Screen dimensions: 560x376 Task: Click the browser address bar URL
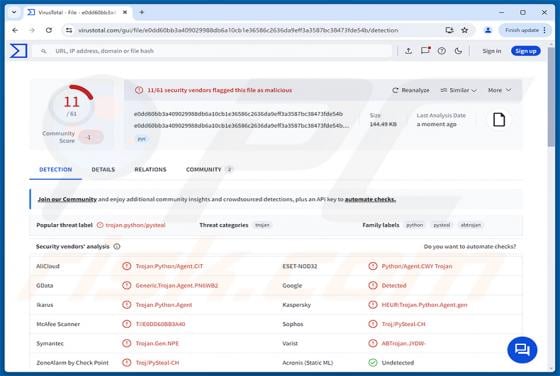point(238,30)
